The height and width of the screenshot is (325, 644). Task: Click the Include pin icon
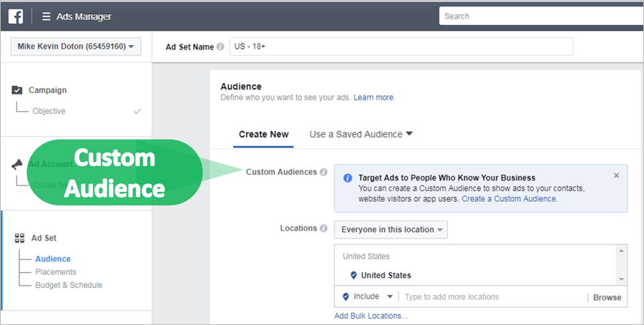pos(346,296)
